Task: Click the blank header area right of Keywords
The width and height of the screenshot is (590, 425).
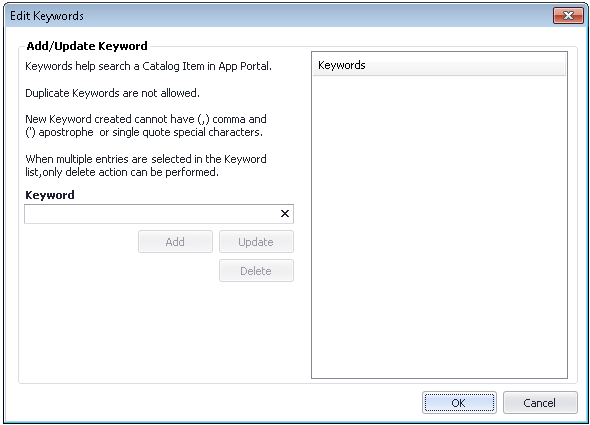Action: (x=466, y=65)
